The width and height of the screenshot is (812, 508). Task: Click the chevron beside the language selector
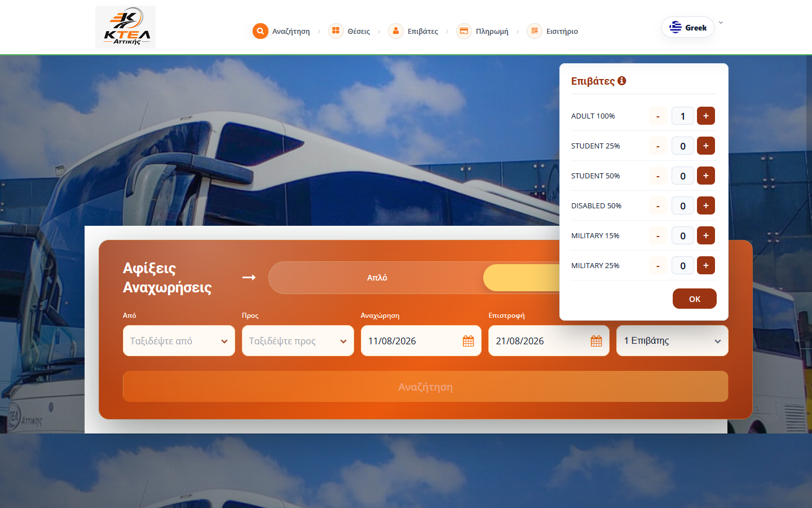pyautogui.click(x=721, y=23)
